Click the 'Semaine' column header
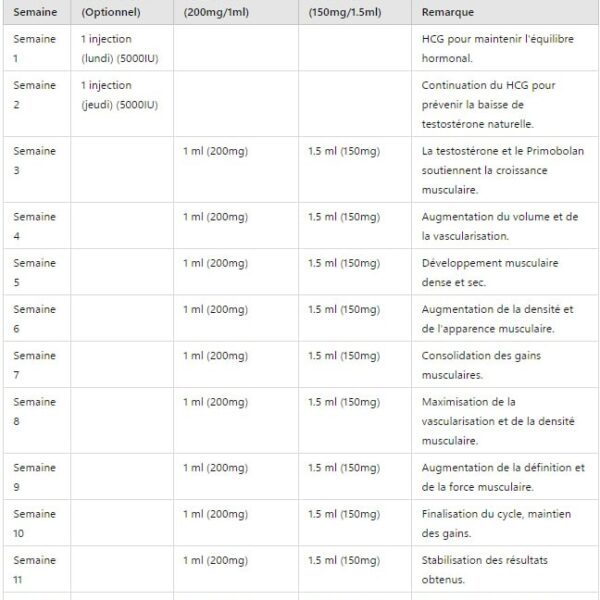This screenshot has width=600, height=600. click(x=34, y=12)
